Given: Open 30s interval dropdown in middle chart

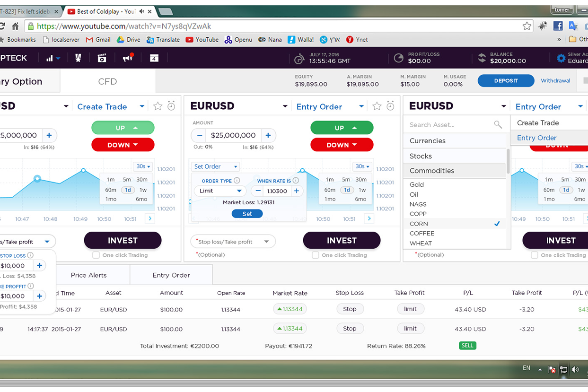Looking at the screenshot, I should click(x=362, y=166).
